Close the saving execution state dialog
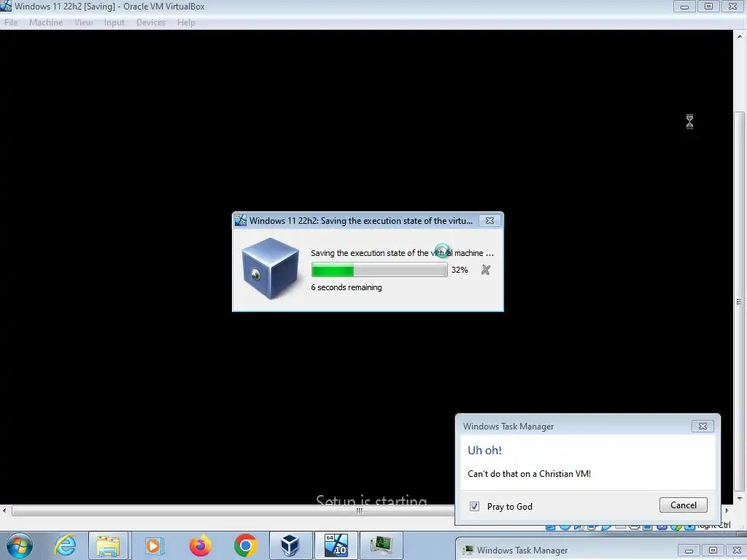747x560 pixels. (x=489, y=220)
